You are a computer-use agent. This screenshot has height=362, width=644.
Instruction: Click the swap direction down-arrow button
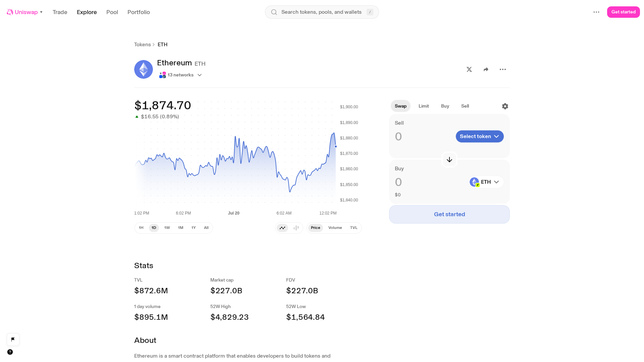point(449,160)
